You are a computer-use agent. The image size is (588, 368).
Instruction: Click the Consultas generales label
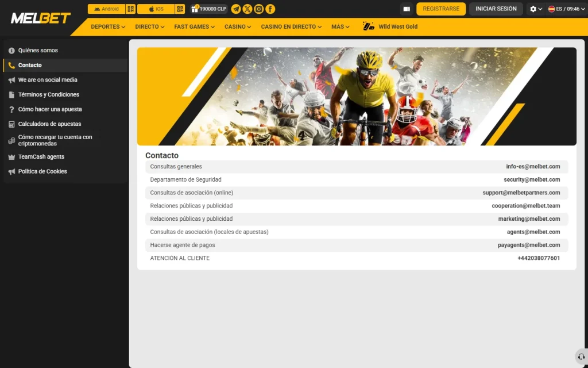pyautogui.click(x=176, y=166)
